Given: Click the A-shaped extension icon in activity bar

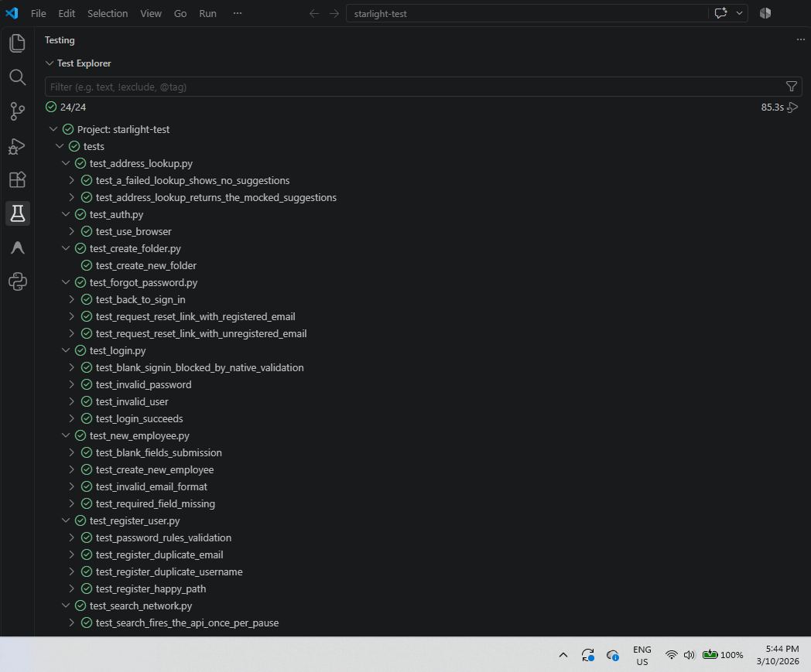Looking at the screenshot, I should (18, 247).
